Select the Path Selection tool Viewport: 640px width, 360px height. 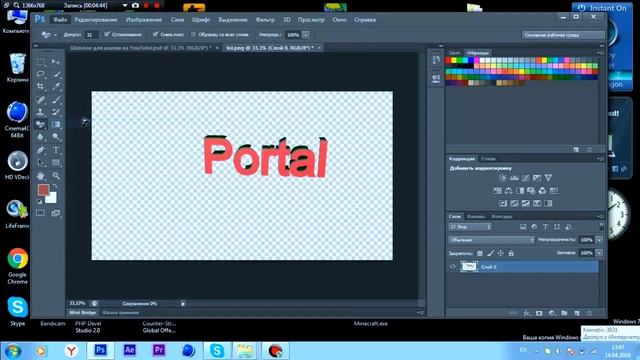[x=40, y=162]
